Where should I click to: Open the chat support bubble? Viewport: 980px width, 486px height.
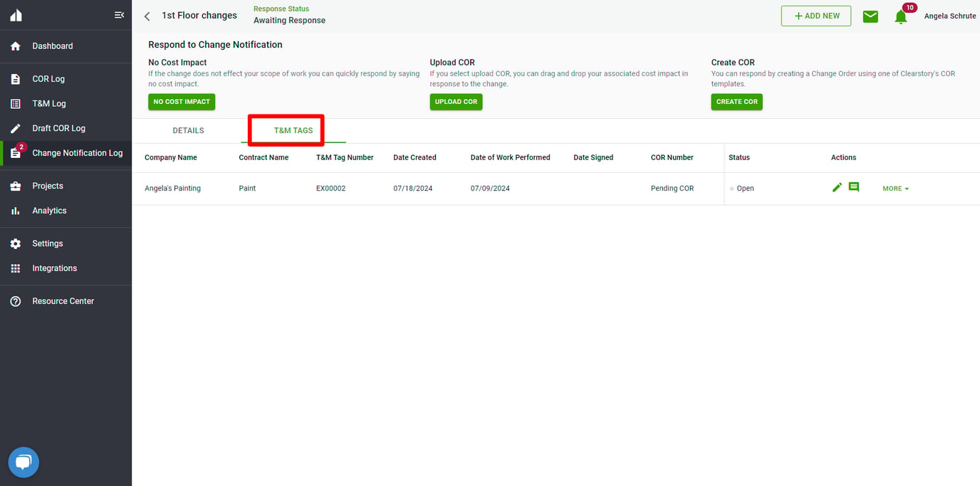[24, 463]
